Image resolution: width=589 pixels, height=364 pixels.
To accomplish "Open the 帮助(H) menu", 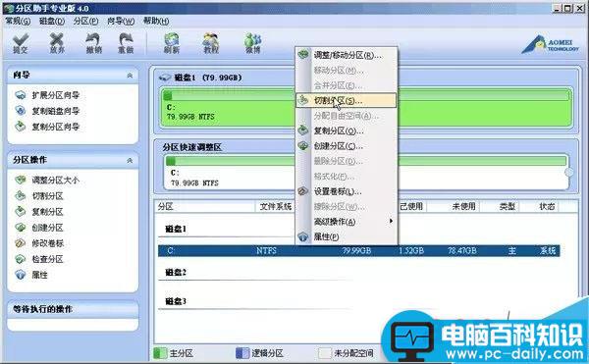I will (x=156, y=21).
